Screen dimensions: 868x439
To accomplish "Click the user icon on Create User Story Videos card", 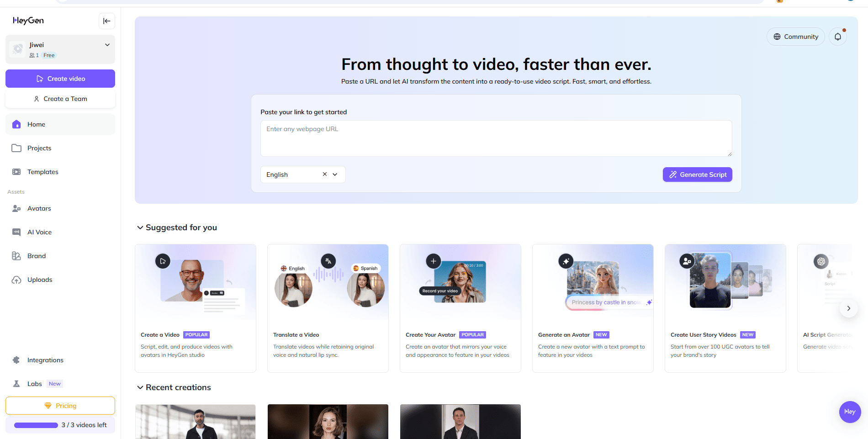I will (x=687, y=261).
